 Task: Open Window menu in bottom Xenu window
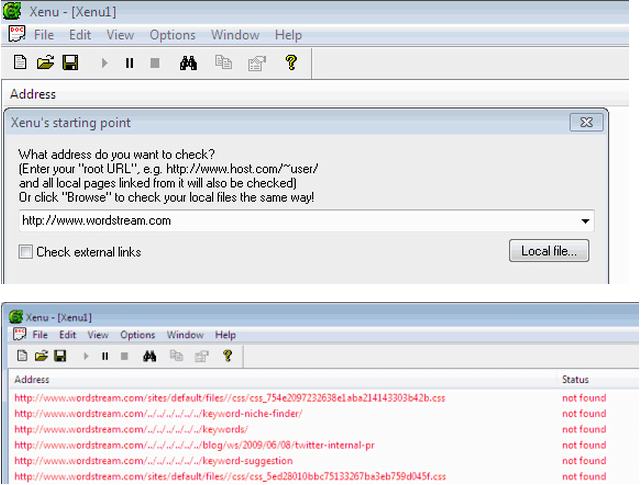[x=185, y=335]
